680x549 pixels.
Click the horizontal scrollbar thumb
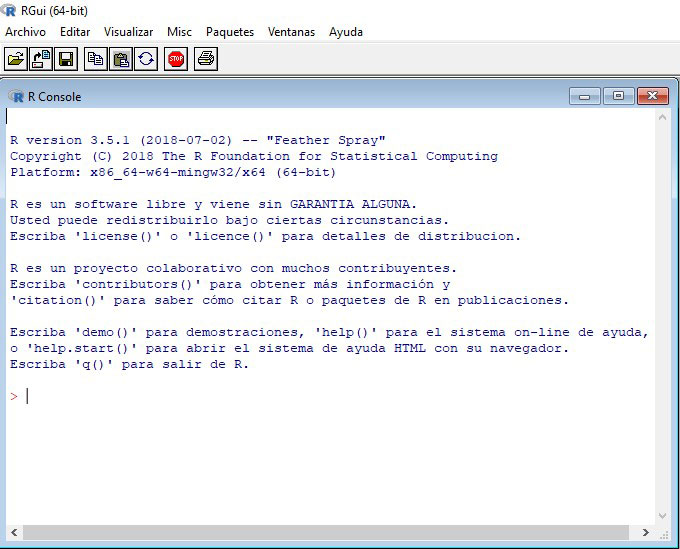[x=326, y=533]
